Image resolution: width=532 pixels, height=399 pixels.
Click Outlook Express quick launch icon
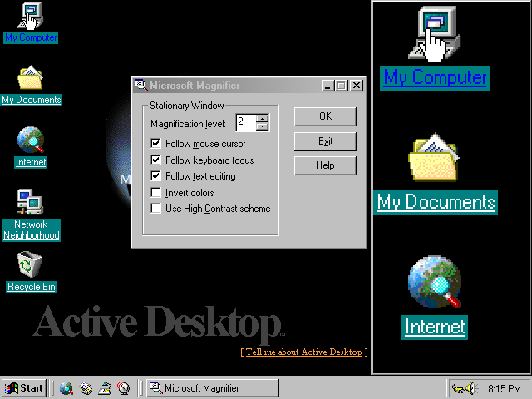pyautogui.click(x=86, y=388)
